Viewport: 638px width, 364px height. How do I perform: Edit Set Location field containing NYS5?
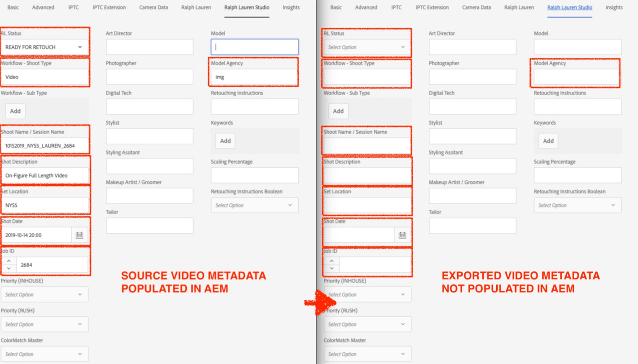point(44,205)
